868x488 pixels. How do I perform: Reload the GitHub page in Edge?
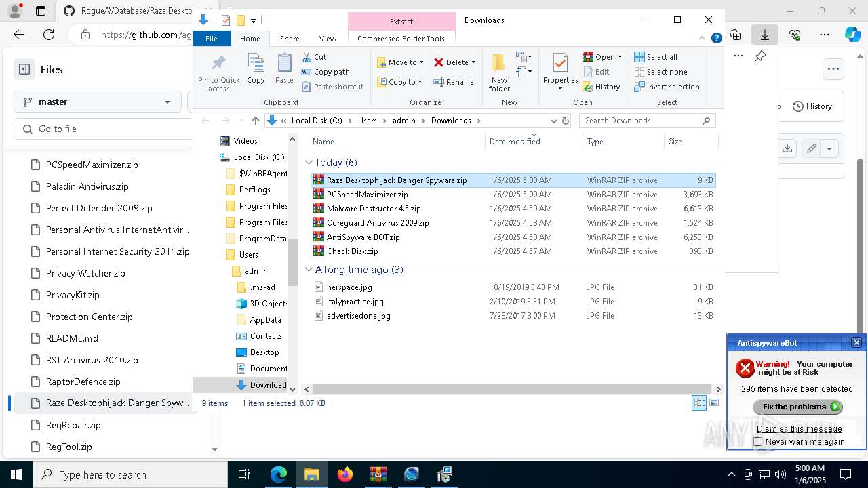tap(49, 35)
